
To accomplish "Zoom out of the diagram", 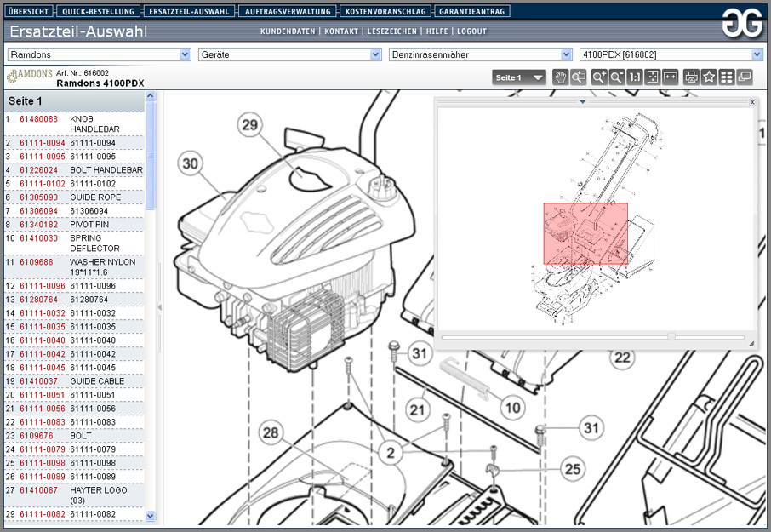I will (617, 77).
